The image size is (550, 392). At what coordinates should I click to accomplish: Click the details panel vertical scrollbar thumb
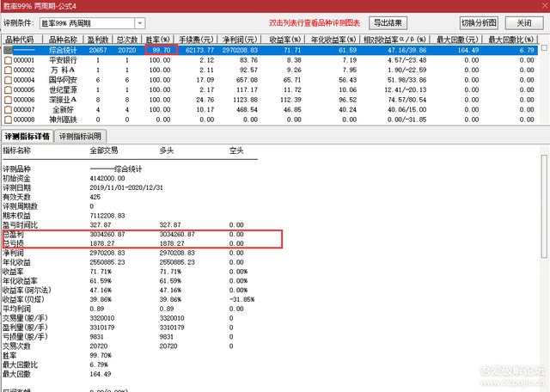544,206
